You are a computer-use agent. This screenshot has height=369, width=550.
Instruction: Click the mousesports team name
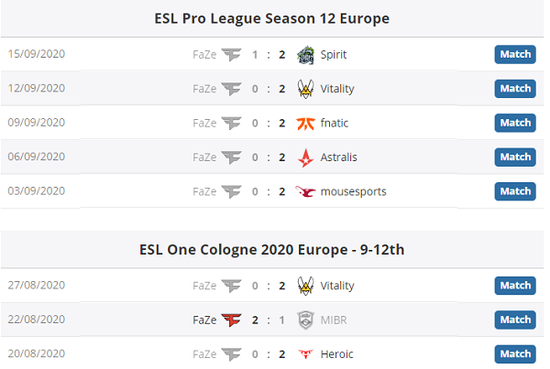(x=353, y=192)
